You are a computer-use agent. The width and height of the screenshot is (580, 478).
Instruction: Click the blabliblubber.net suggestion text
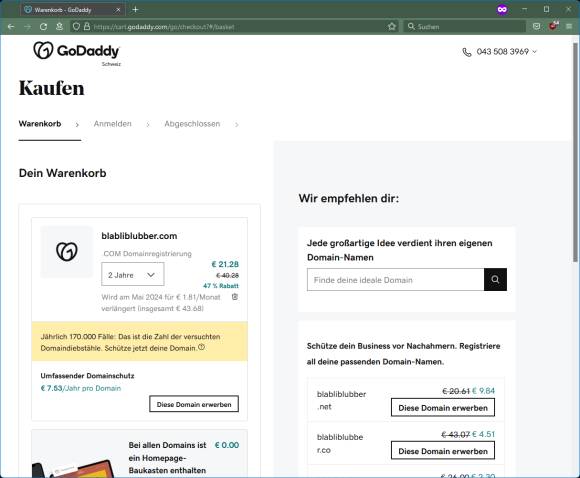point(341,400)
